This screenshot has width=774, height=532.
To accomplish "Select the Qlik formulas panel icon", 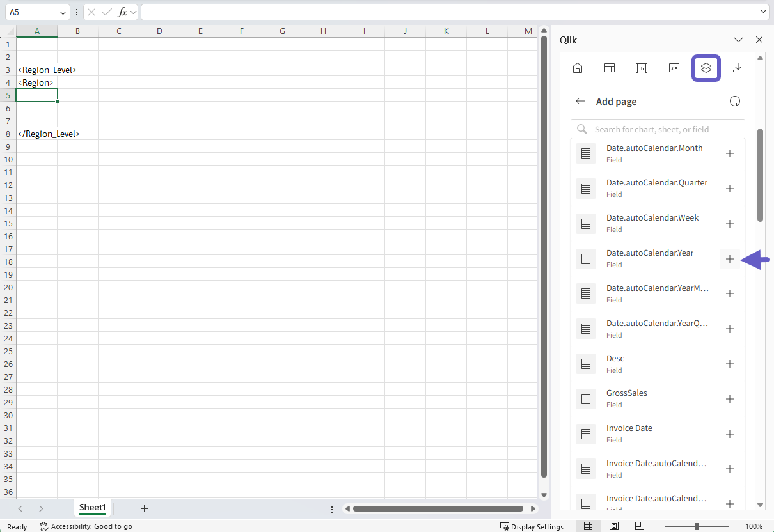I will point(674,68).
